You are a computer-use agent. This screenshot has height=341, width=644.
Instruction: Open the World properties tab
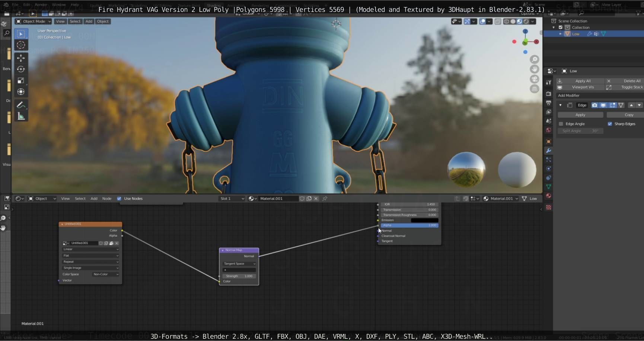[x=548, y=130]
